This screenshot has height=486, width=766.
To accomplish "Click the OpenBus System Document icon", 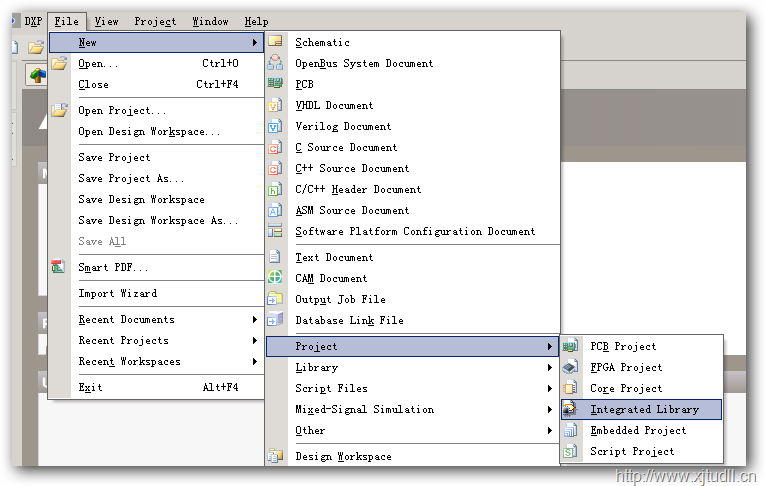I will coord(275,63).
